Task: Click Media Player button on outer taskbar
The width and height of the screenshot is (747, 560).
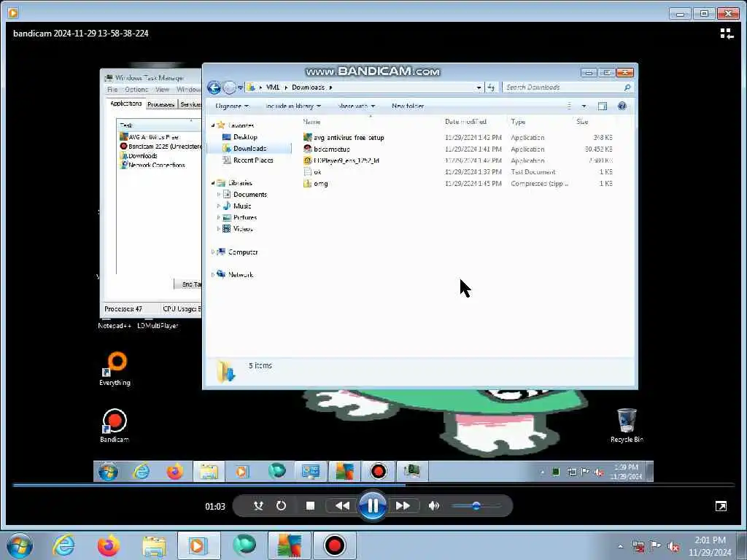Action: [198, 545]
